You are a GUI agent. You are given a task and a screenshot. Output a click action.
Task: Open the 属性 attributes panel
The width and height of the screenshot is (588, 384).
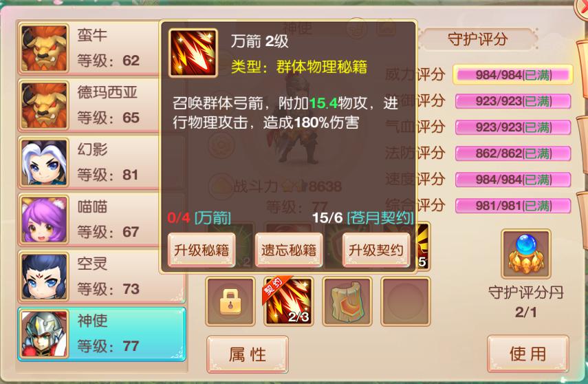click(248, 354)
